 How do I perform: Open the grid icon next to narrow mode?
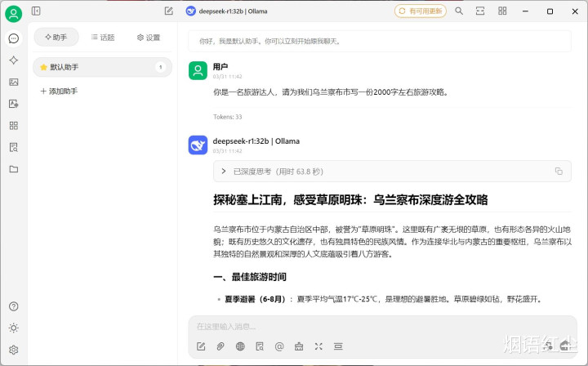pos(502,11)
